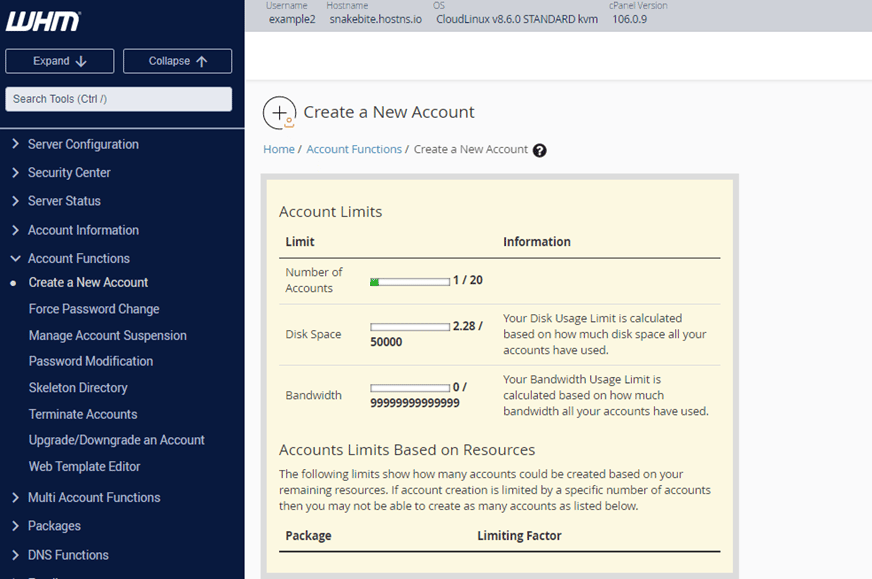
Task: Expand the Packages section
Action: [54, 526]
